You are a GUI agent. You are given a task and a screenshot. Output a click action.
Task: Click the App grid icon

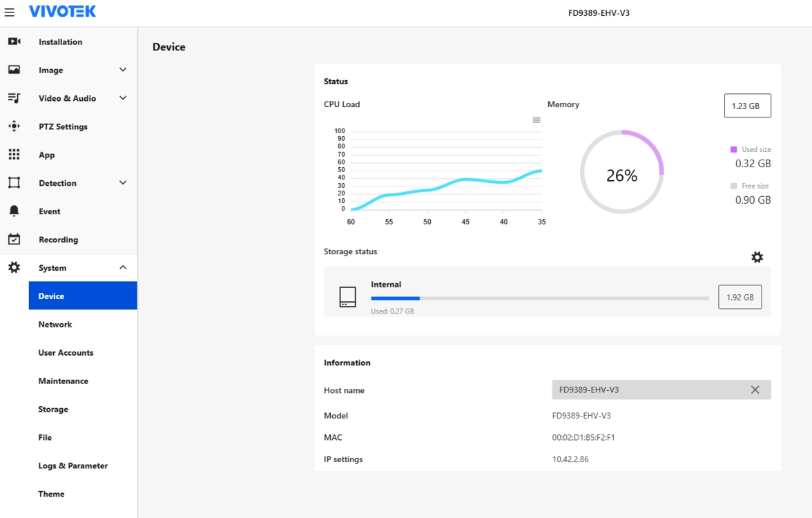click(14, 155)
